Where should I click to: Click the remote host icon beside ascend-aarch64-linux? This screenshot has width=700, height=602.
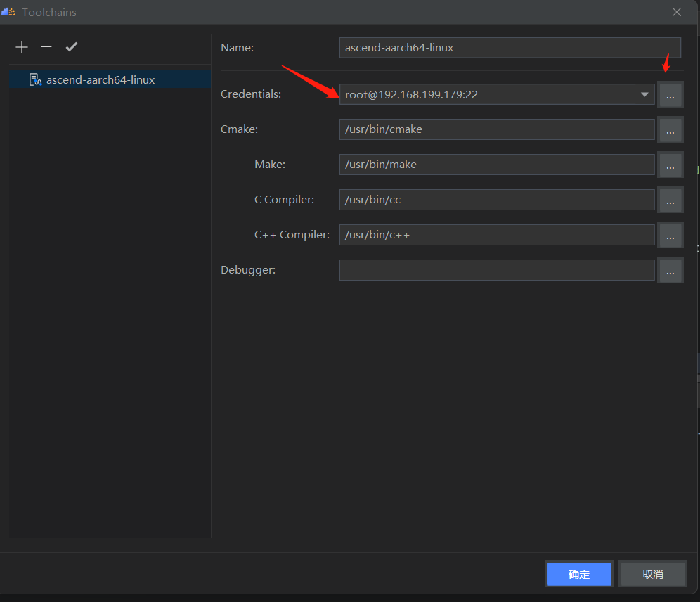(x=34, y=79)
